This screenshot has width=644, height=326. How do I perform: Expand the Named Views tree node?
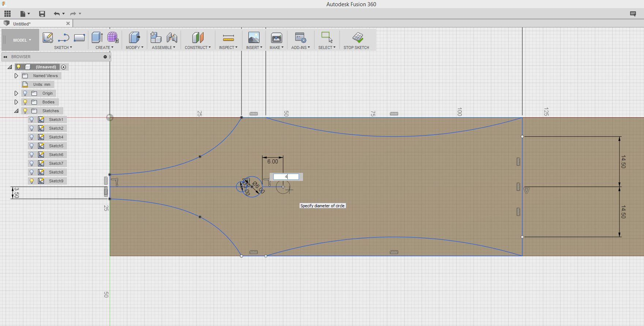[16, 76]
